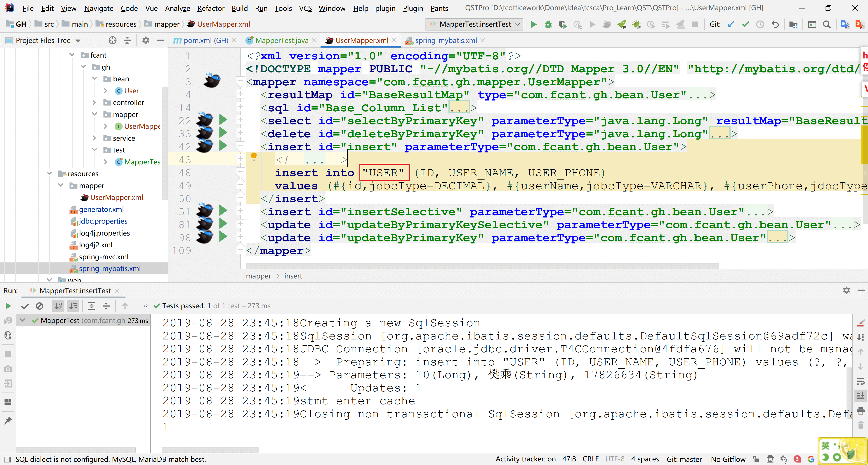Viewport: 868px width, 465px height.
Task: Click the Git revert arrow icon
Action: (775, 24)
